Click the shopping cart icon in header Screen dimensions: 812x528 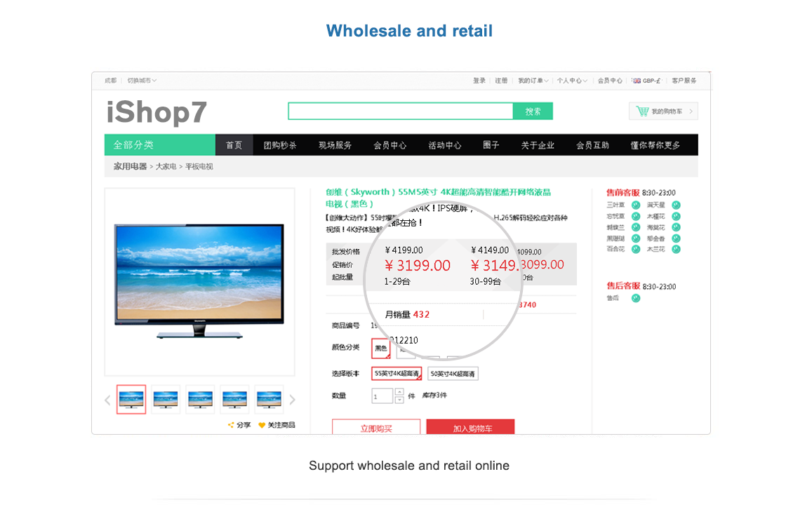(642, 111)
